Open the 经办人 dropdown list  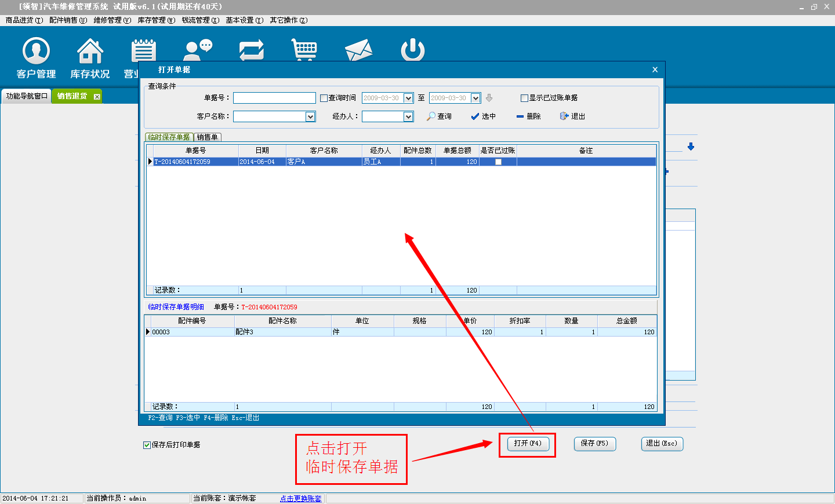coord(408,117)
